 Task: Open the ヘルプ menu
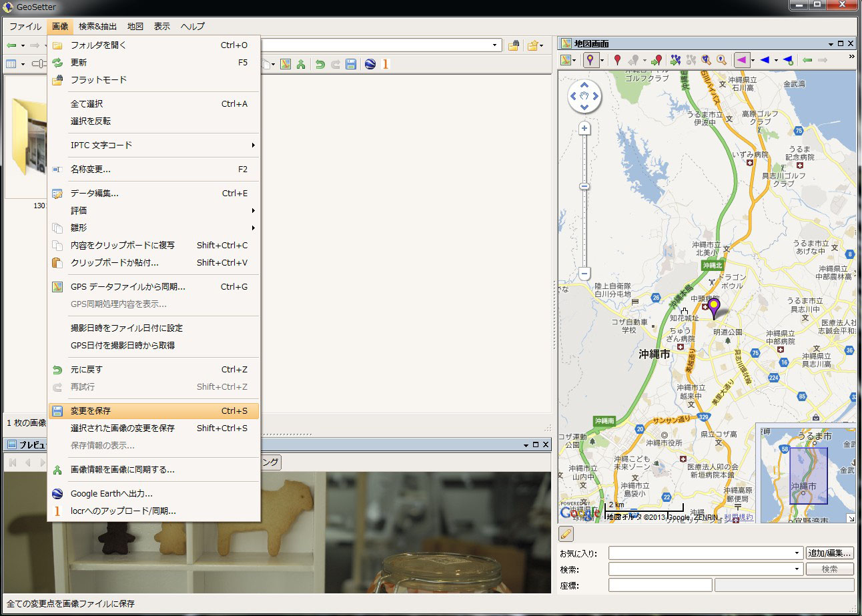192,27
